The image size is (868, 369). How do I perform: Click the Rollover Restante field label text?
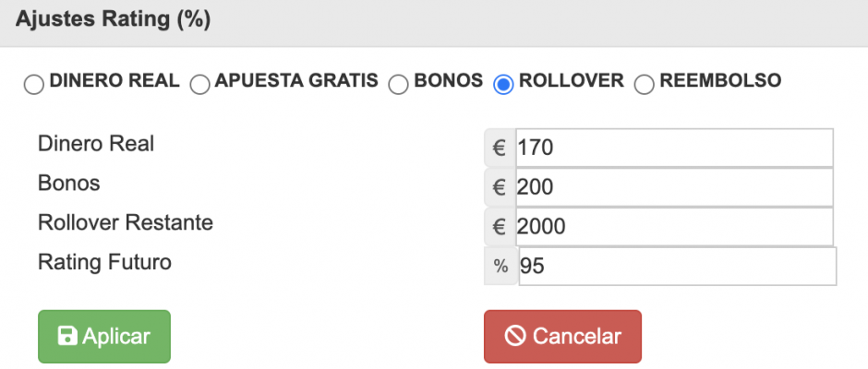click(126, 223)
